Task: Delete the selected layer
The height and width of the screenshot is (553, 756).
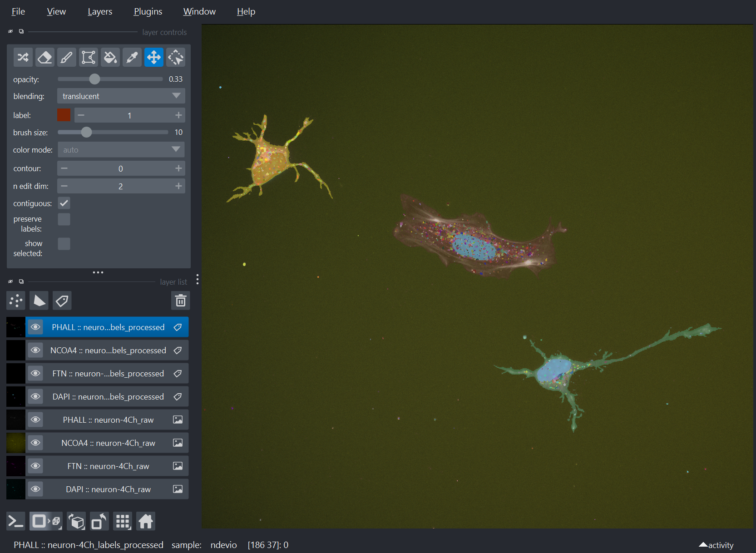Action: pos(180,300)
